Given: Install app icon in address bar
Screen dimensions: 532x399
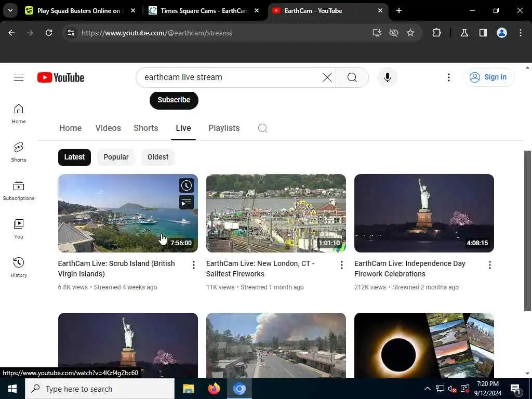Looking at the screenshot, I should (377, 33).
